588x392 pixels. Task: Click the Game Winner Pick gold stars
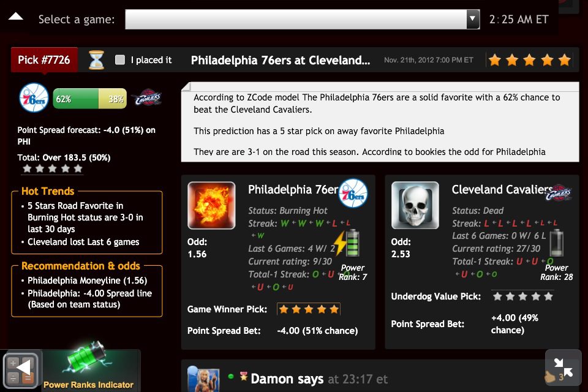pos(309,309)
